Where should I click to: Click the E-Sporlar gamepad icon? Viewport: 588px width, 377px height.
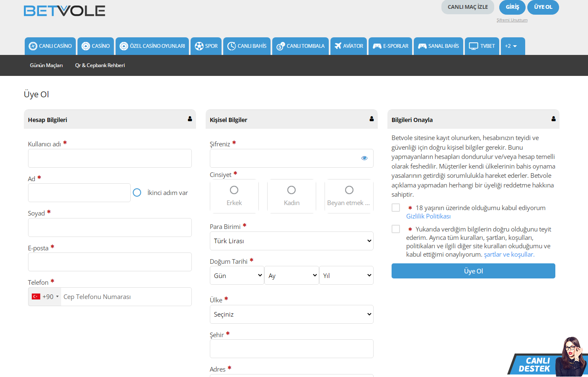[377, 46]
